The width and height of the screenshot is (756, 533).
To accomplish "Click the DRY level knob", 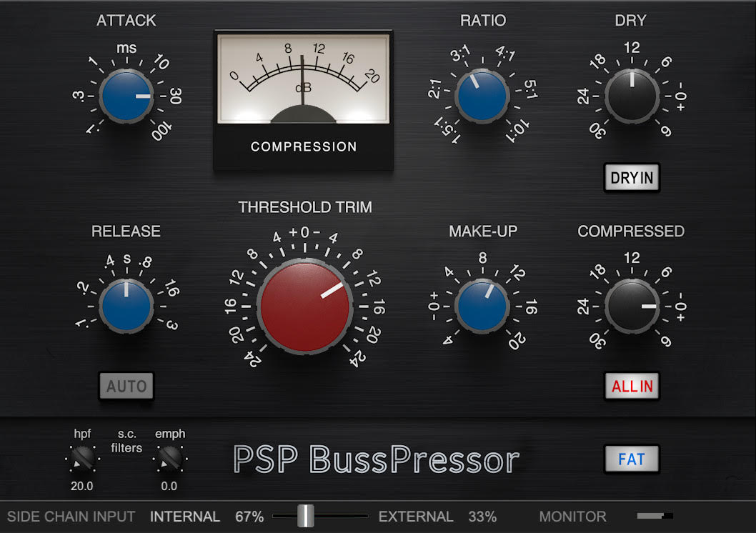I will 632,96.
